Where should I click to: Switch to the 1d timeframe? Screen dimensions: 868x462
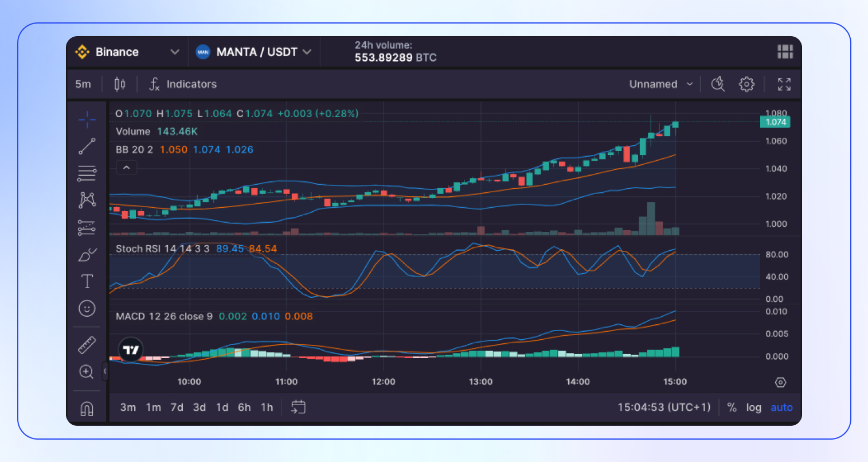click(222, 407)
